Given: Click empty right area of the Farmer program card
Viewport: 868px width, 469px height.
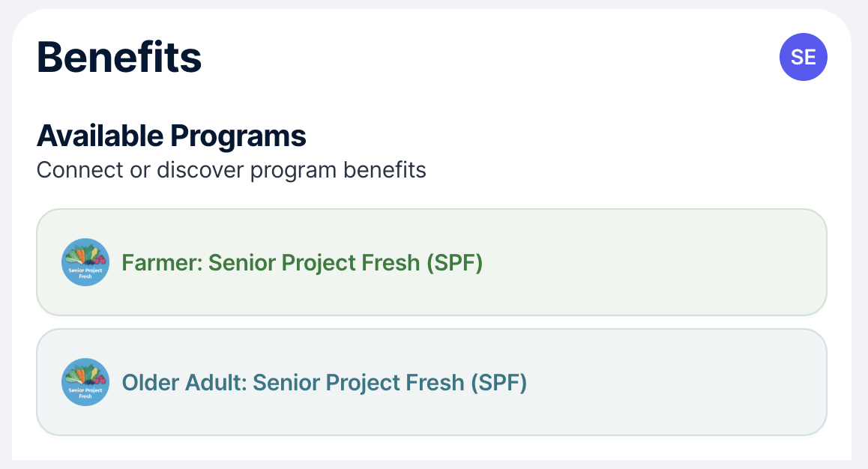Looking at the screenshot, I should click(x=653, y=262).
